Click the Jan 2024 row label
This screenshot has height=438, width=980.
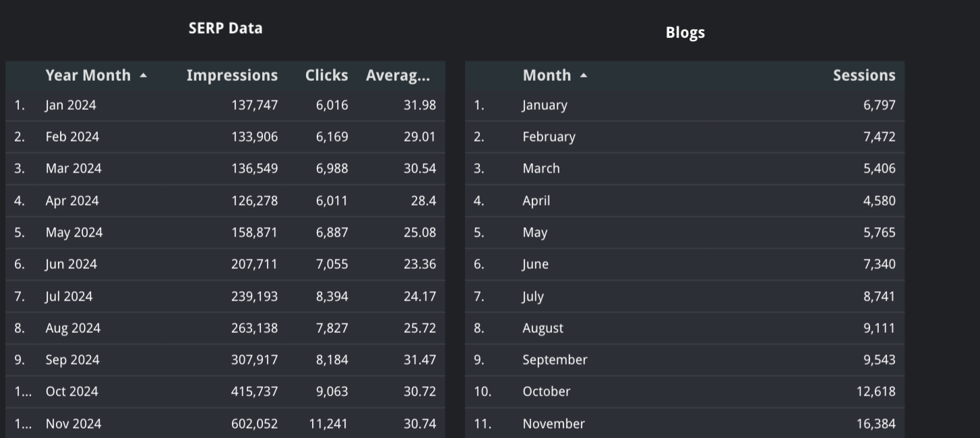[x=71, y=105]
